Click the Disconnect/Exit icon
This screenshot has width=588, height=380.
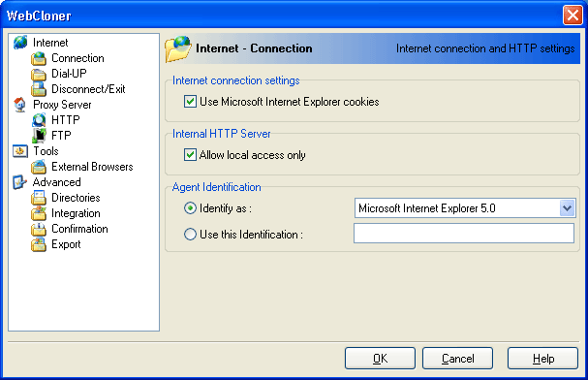[39, 89]
